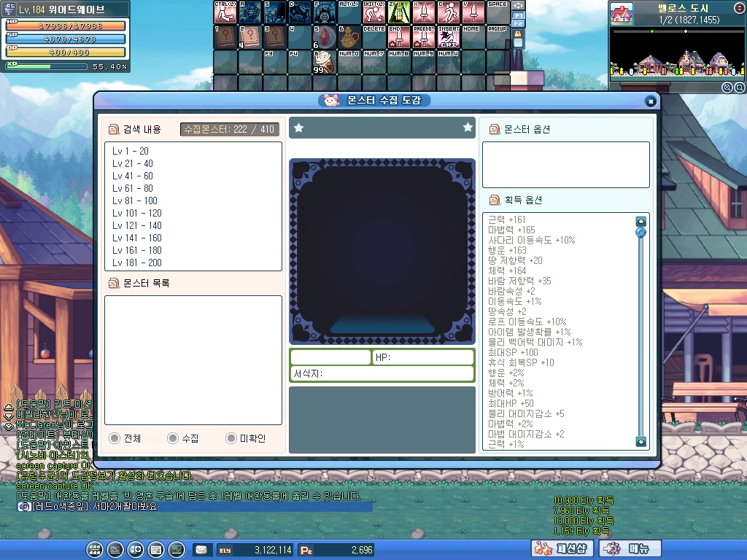Use the whipped-cream drink item with 99 count
This screenshot has width=747, height=560.
point(323,61)
